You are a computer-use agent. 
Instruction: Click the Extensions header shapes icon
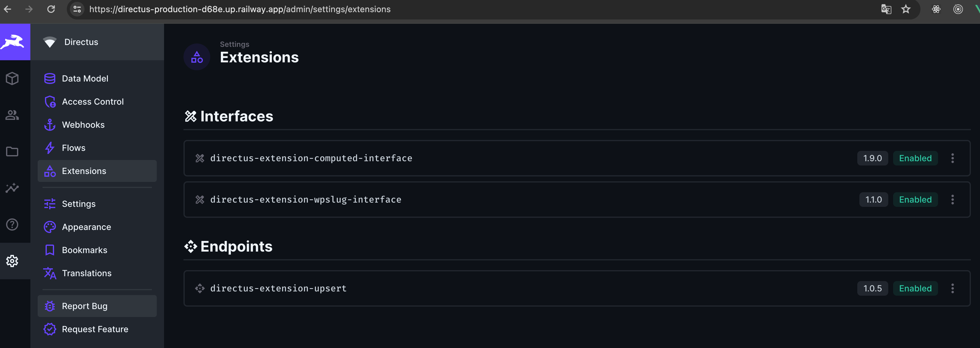[197, 57]
